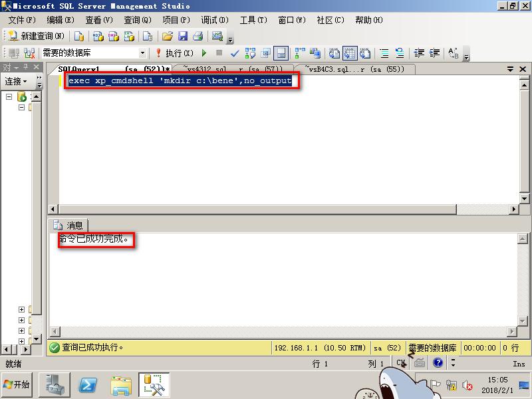Click the Parse query checkmark icon
This screenshot has height=399, width=532.
[x=234, y=52]
